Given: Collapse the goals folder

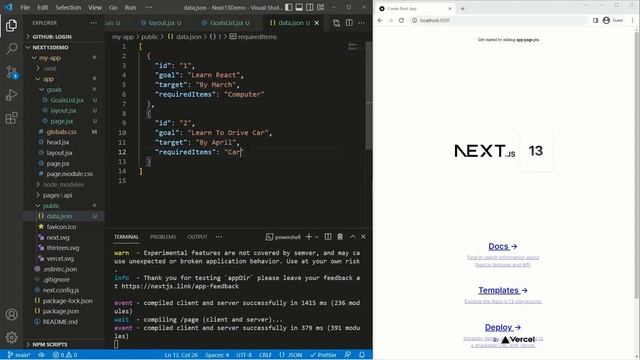Looking at the screenshot, I should pos(54,89).
